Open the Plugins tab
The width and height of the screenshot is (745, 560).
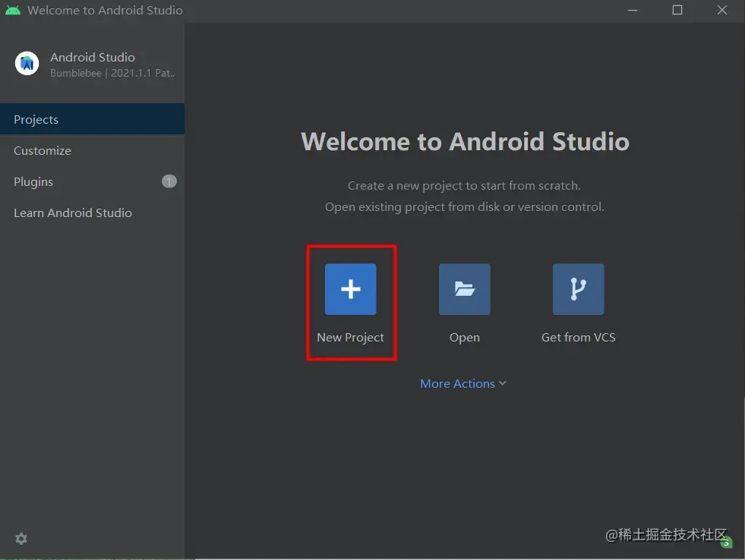tap(92, 182)
